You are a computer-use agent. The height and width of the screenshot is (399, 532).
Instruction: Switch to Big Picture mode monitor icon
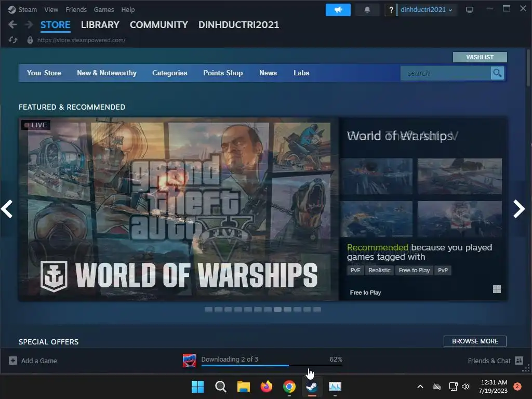click(470, 10)
